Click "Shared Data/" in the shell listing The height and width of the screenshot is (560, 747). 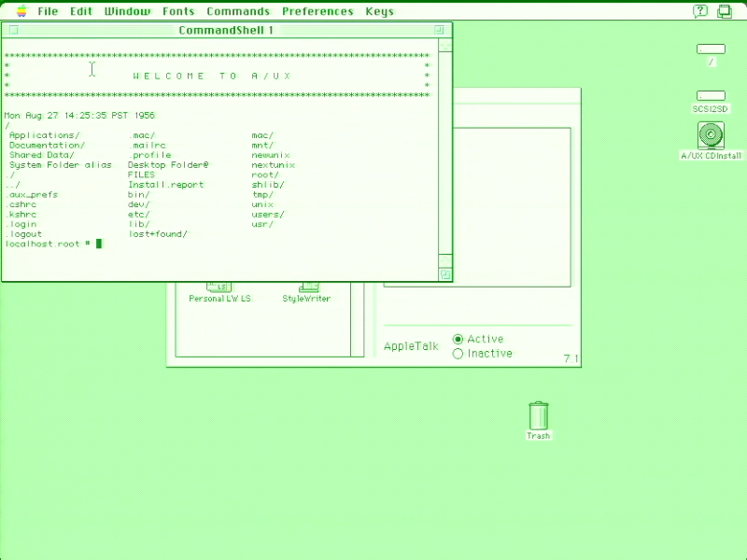[x=41, y=155]
